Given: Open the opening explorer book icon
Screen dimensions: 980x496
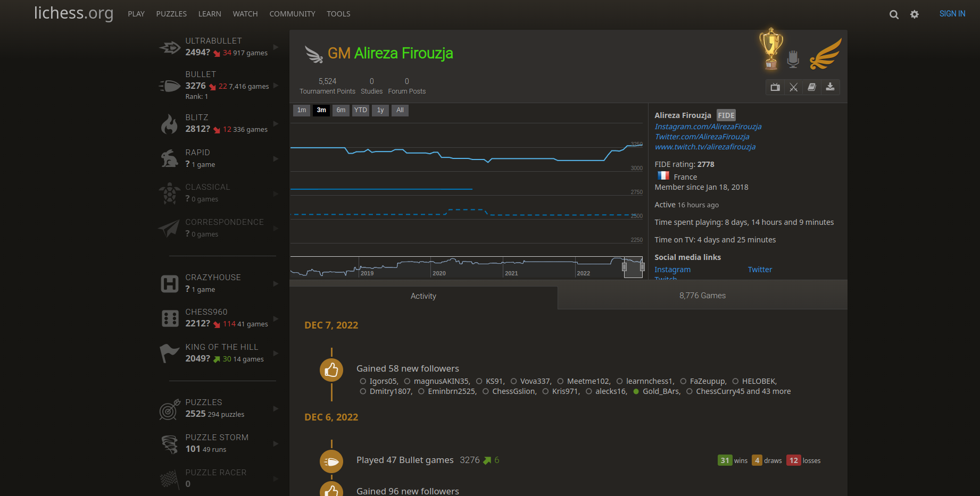Looking at the screenshot, I should click(812, 87).
